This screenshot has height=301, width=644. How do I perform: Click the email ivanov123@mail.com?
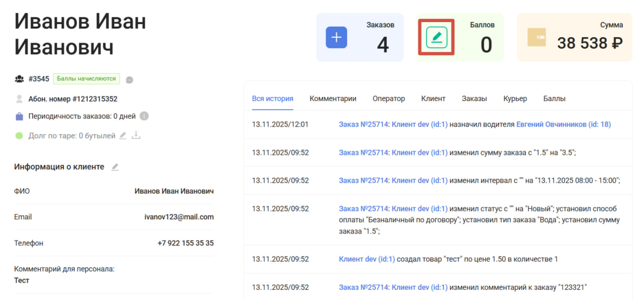(179, 217)
